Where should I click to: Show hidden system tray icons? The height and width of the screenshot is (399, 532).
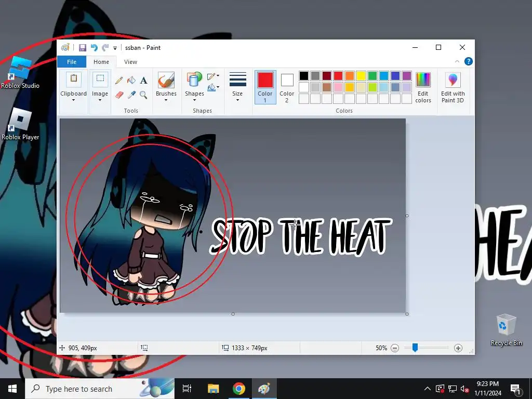pyautogui.click(x=428, y=389)
